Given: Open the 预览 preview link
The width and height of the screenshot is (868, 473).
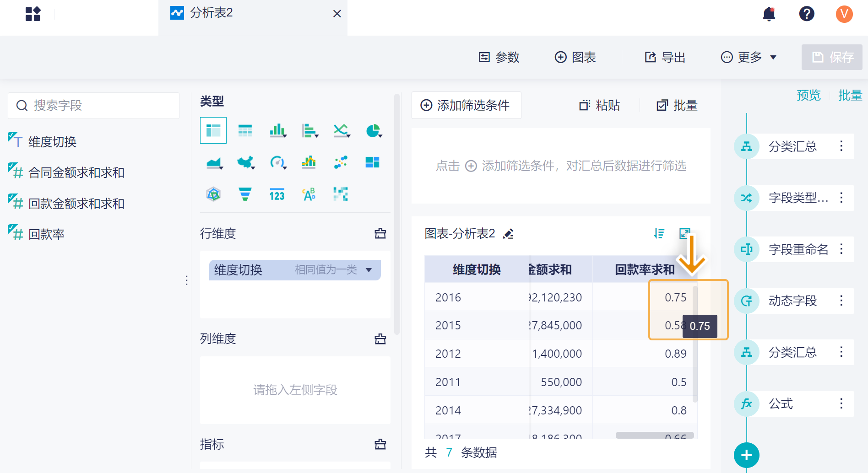Looking at the screenshot, I should click(x=808, y=95).
